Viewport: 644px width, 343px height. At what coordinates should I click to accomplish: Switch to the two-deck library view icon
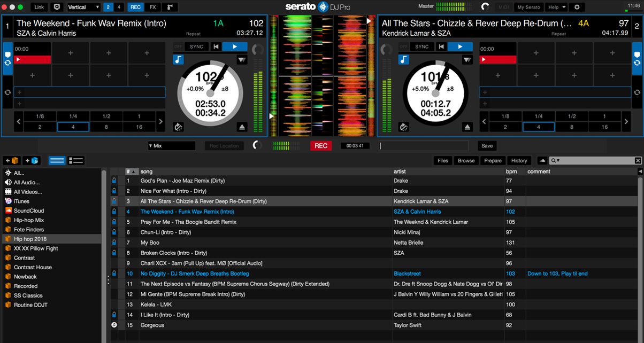(75, 160)
